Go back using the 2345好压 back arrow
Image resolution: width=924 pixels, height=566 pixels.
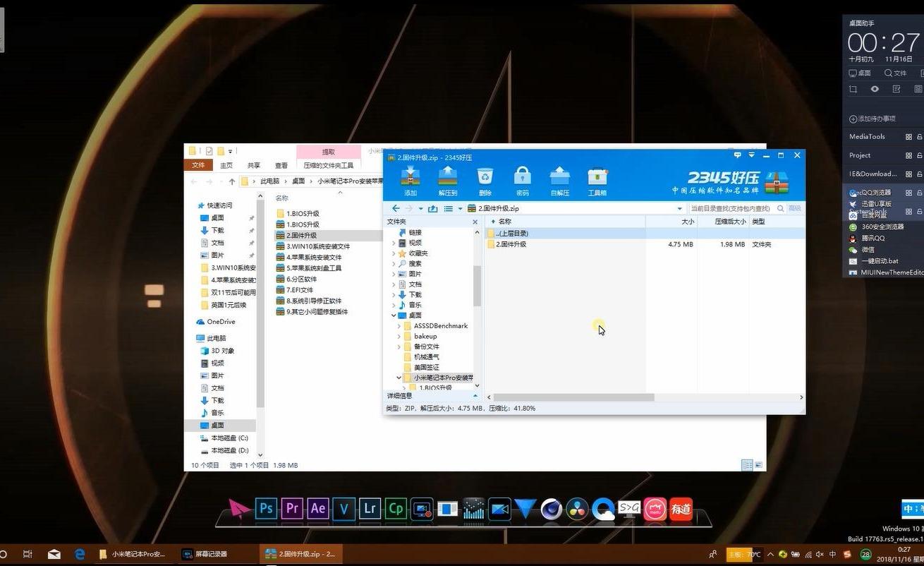pos(396,208)
